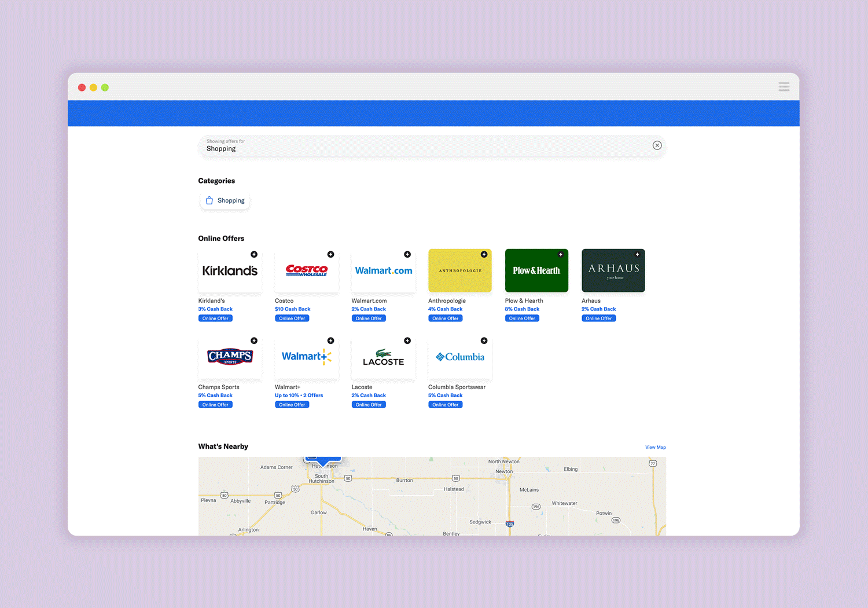Click the search field showing Shopping

point(432,145)
